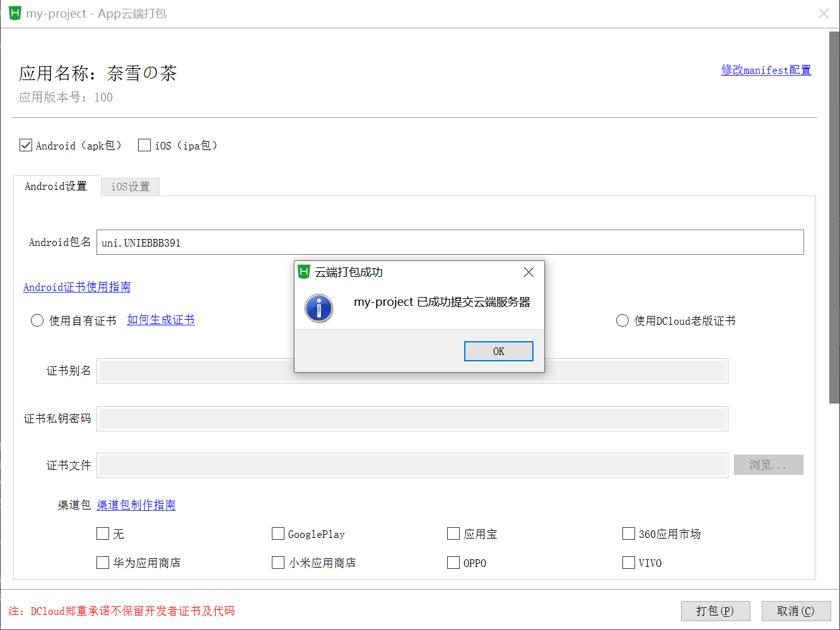This screenshot has height=630, width=840.
Task: Check the GooglePlay channel option
Action: pos(278,534)
